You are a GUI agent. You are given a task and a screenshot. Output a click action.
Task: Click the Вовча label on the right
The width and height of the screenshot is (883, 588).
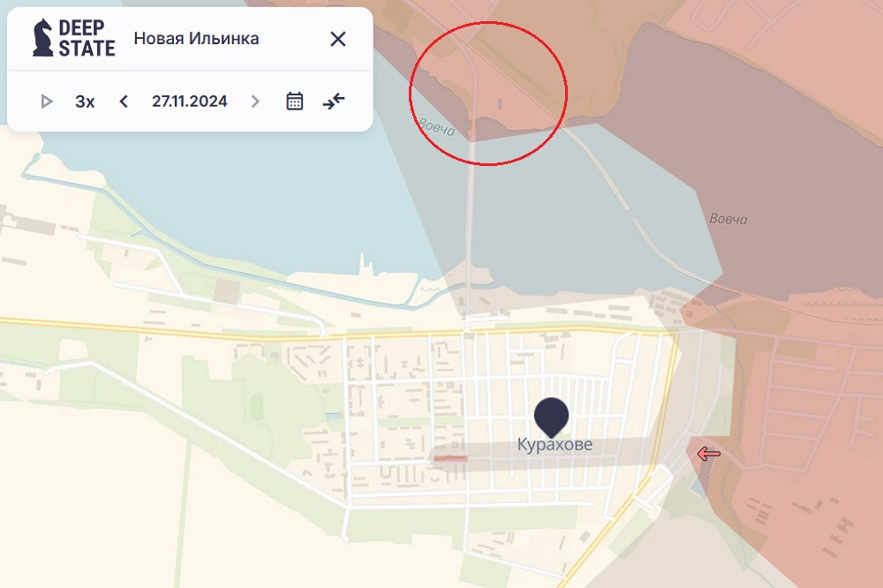[x=728, y=218]
